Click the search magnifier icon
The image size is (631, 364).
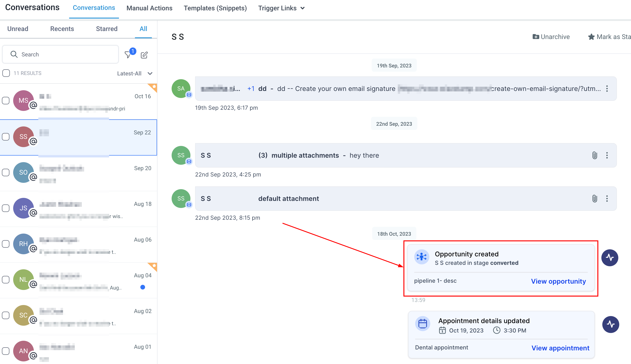14,54
